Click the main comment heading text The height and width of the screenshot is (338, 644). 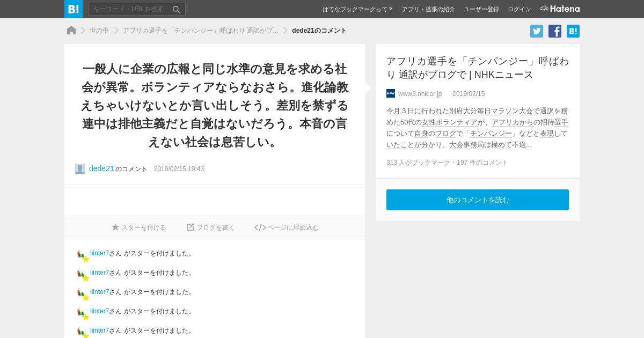[x=215, y=105]
